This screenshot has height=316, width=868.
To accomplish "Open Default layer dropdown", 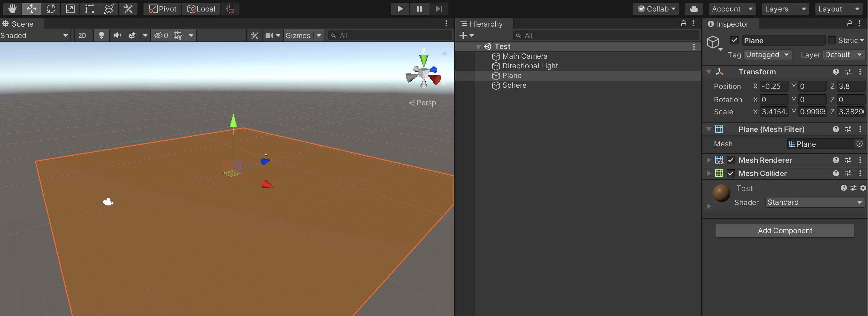I will tap(844, 55).
